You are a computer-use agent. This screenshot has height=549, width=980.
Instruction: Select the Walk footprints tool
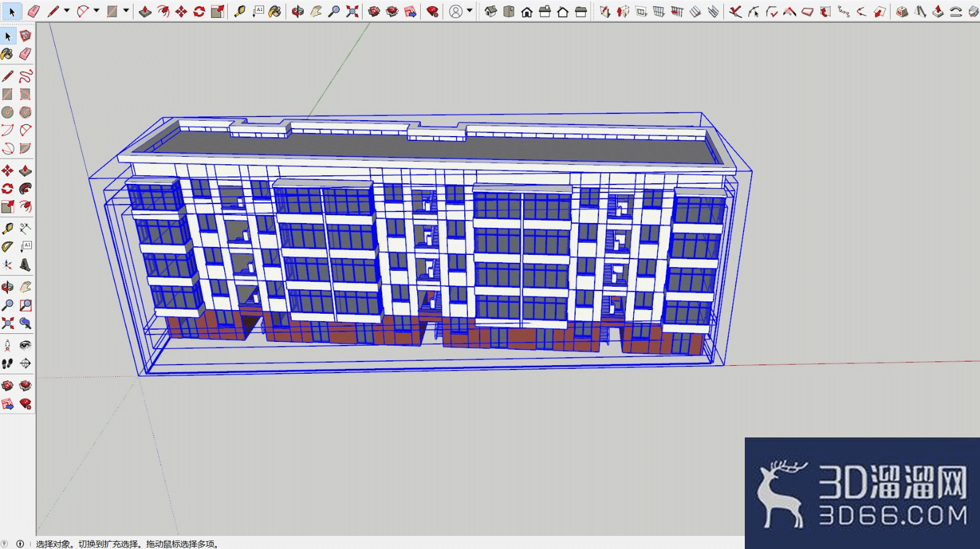coord(7,363)
